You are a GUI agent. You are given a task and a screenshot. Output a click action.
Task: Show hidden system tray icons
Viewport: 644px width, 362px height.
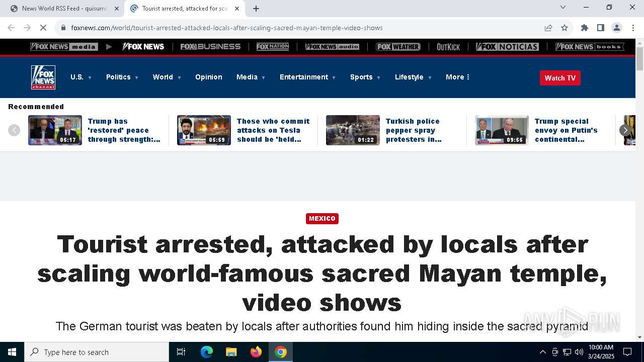pyautogui.click(x=542, y=352)
